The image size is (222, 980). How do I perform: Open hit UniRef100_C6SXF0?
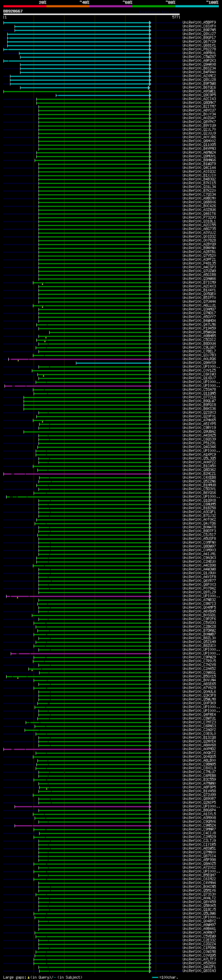[x=199, y=26]
